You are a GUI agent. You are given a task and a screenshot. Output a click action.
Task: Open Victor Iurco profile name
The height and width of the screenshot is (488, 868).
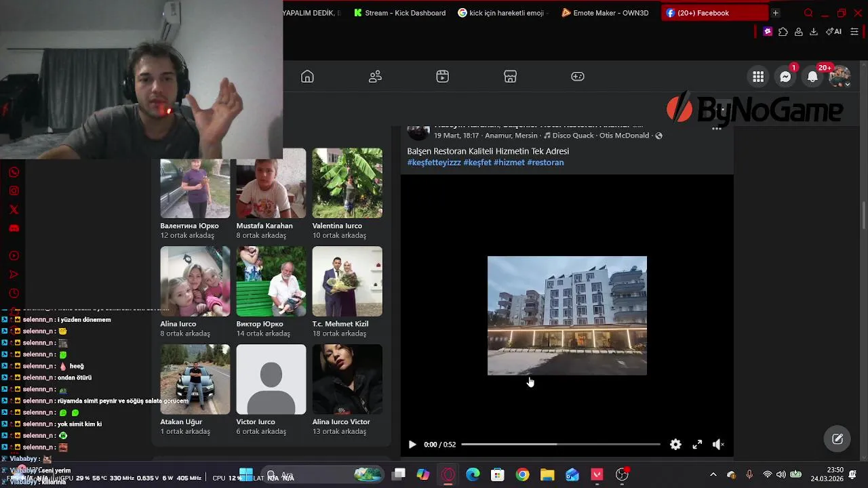[256, 422]
